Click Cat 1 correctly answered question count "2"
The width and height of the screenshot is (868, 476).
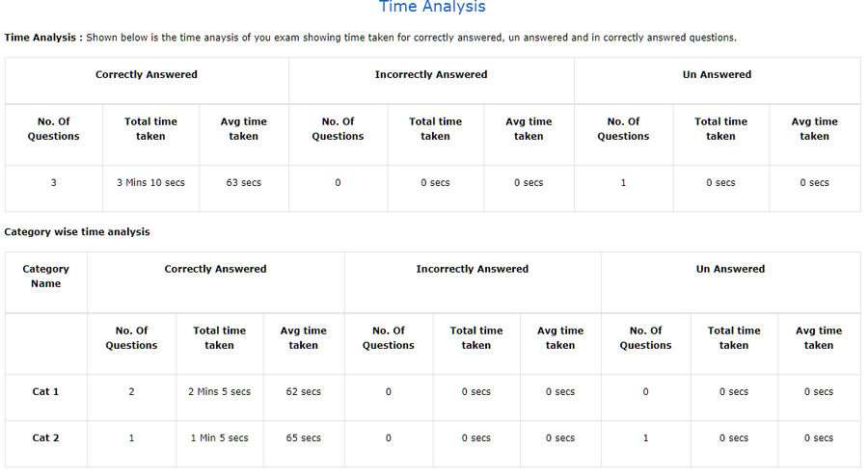[x=131, y=392]
